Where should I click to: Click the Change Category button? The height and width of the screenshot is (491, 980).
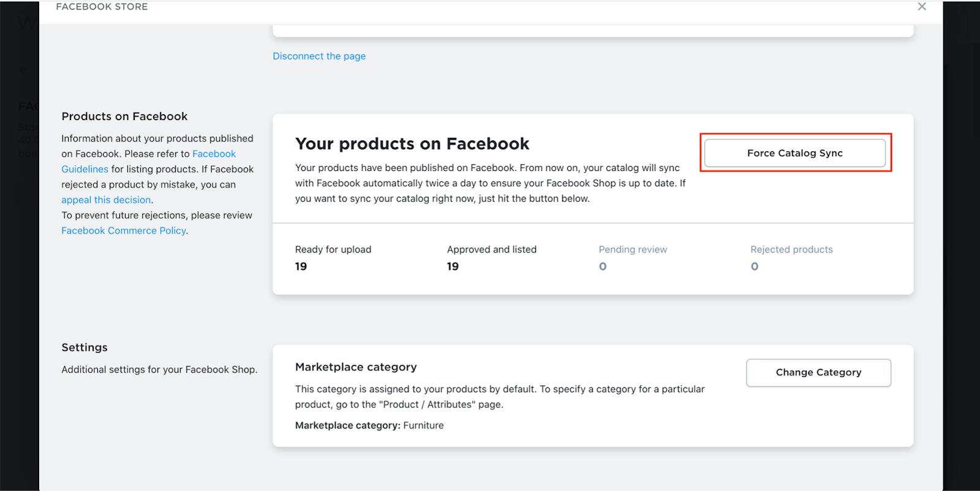click(x=818, y=373)
